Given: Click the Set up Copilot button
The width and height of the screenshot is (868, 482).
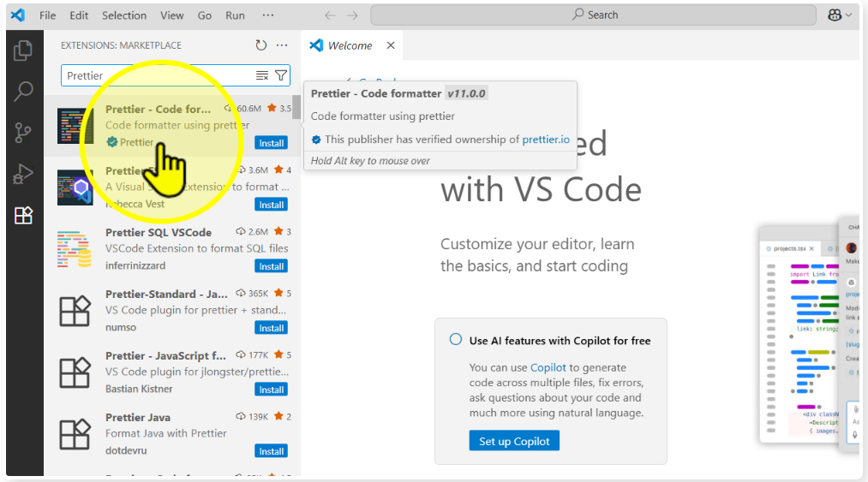Looking at the screenshot, I should coord(514,441).
